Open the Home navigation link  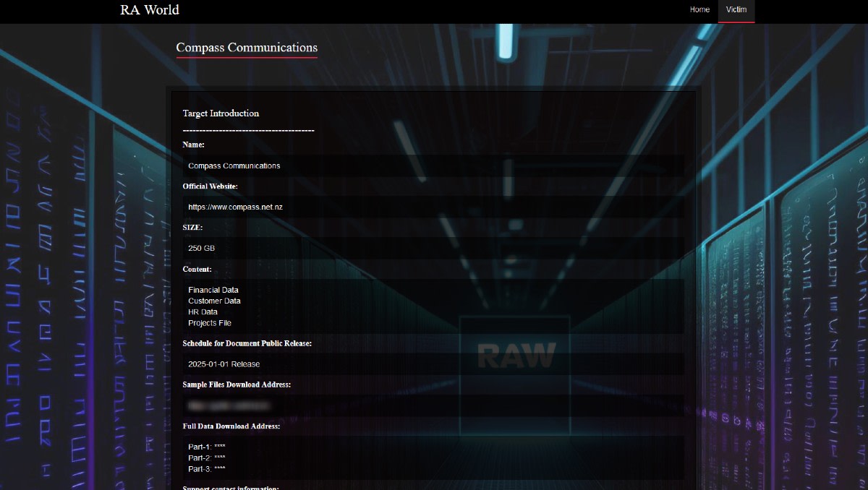[x=699, y=9]
